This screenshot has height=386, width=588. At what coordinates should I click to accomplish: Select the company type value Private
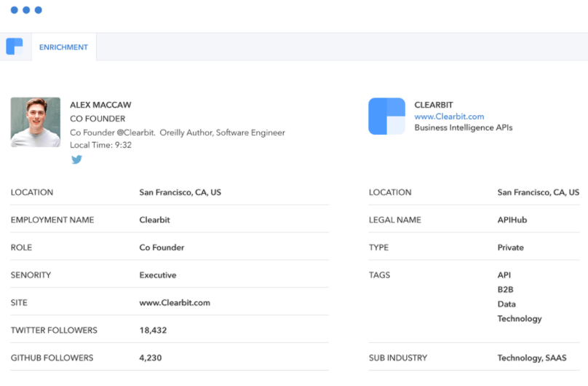510,248
